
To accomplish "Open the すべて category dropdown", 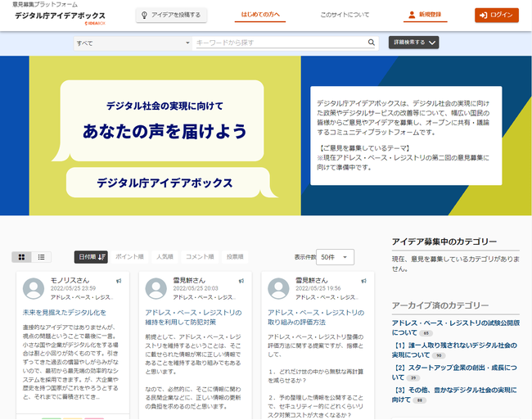I will (x=130, y=43).
